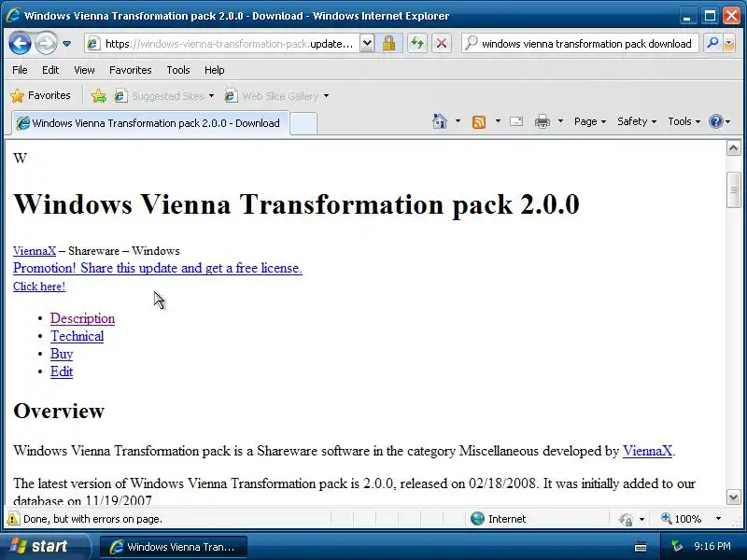
Task: Click the Back navigation arrow
Action: pyautogui.click(x=20, y=43)
